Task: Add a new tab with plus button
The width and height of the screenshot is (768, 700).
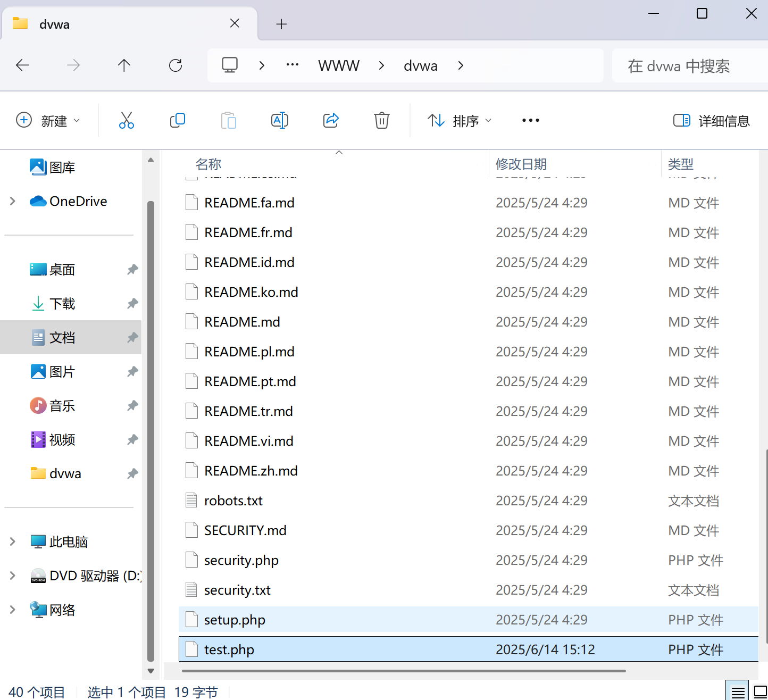Action: (282, 24)
